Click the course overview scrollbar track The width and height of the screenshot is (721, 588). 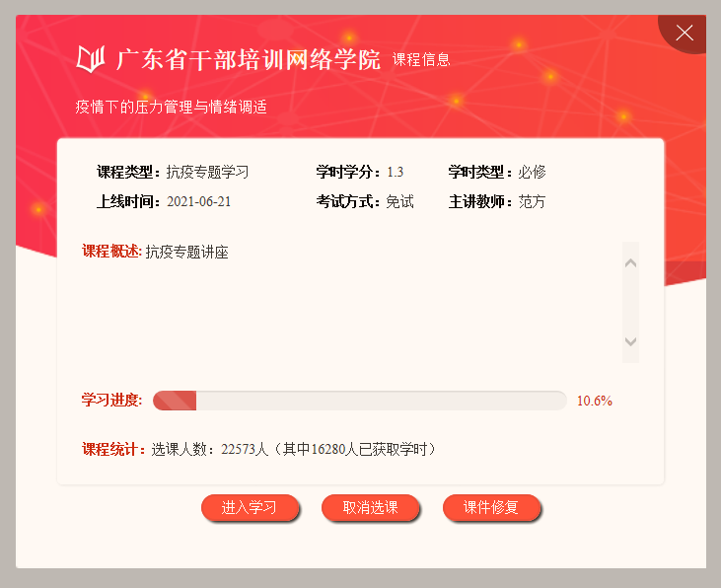[630, 302]
